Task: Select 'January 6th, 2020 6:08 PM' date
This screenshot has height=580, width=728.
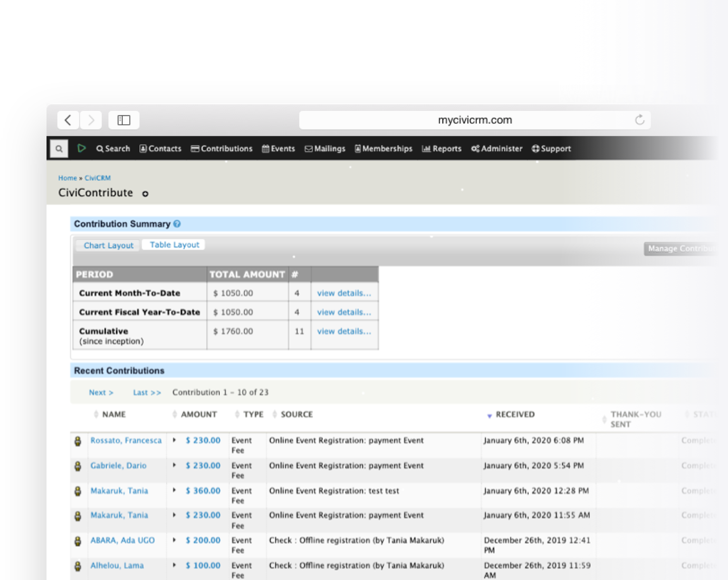Action: point(533,441)
